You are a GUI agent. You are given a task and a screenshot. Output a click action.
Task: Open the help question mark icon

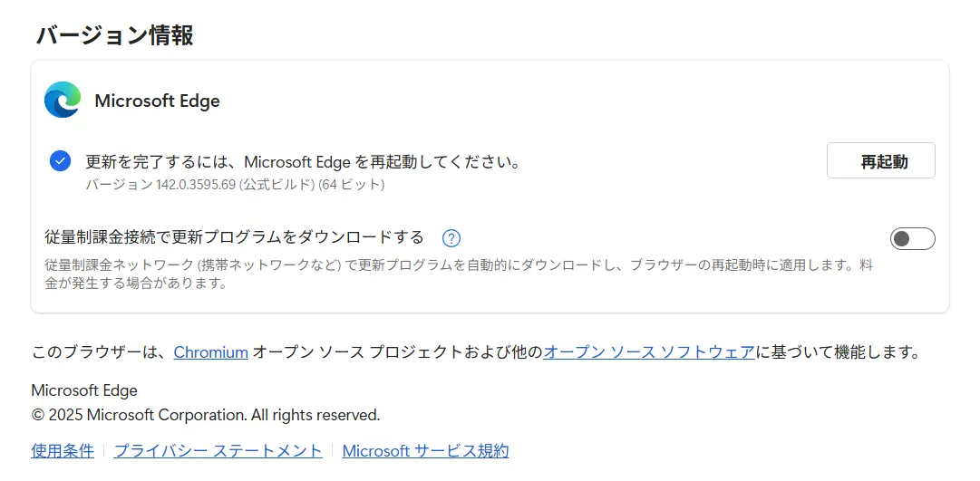(x=451, y=238)
